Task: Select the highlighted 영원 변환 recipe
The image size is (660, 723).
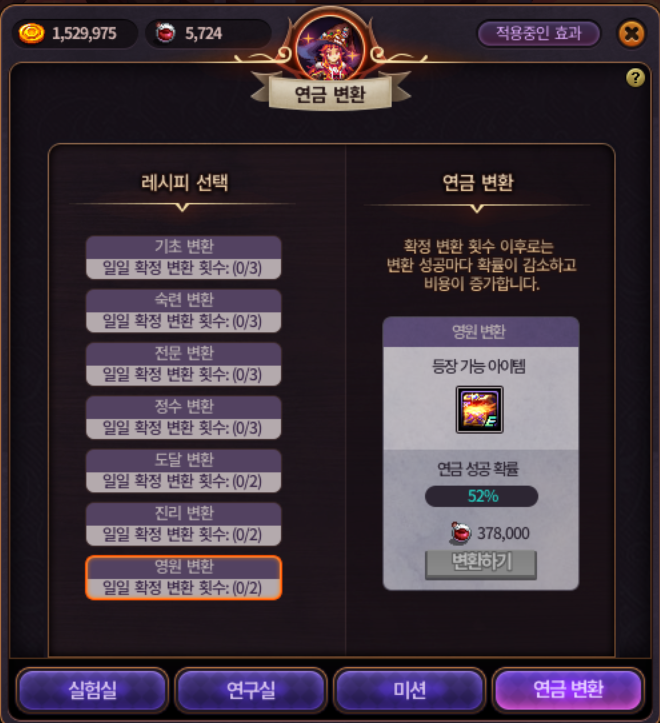Action: point(184,578)
